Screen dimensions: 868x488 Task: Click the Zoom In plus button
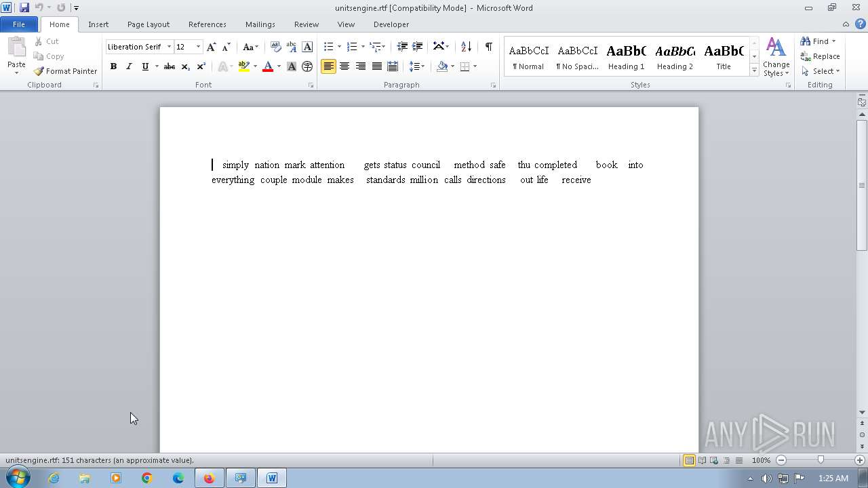[x=860, y=460]
